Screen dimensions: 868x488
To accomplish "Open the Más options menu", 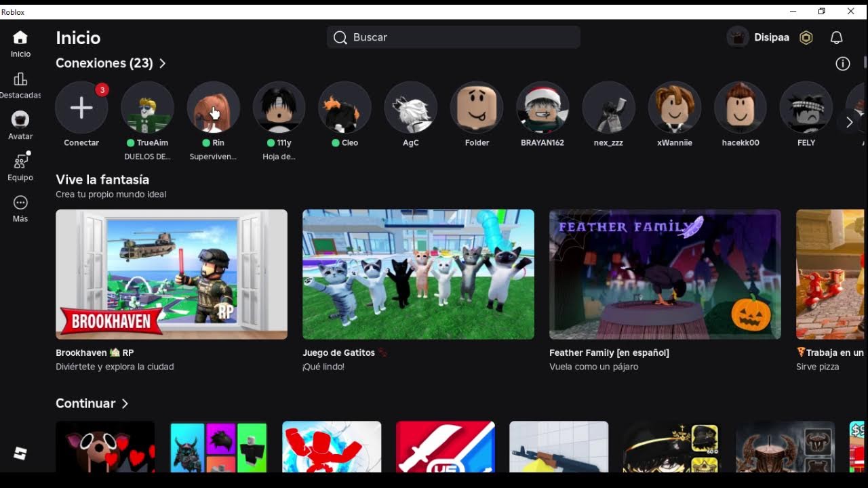I will 20,203.
